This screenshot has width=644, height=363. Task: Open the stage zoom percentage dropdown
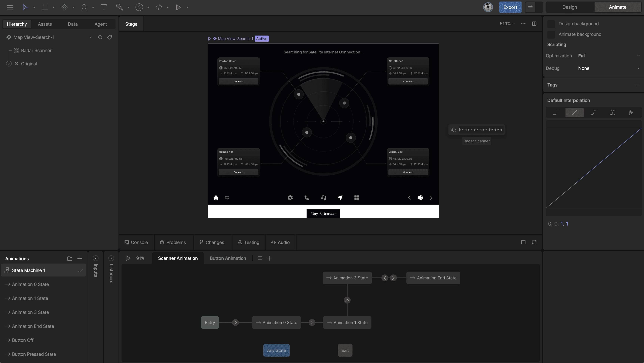point(507,24)
